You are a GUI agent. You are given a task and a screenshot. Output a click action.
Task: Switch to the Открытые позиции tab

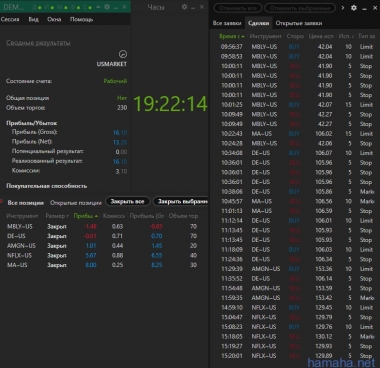point(76,203)
